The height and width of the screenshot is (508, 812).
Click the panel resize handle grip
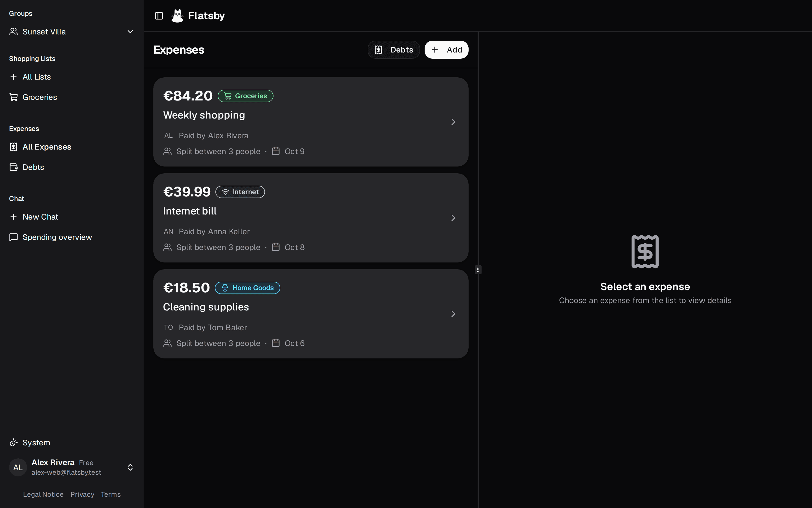click(478, 270)
